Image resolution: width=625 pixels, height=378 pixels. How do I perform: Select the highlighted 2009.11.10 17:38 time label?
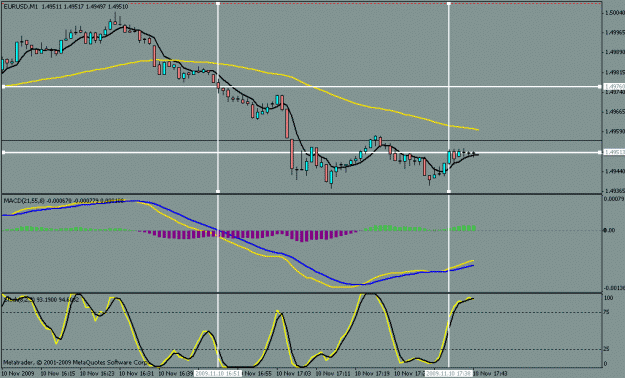448,374
